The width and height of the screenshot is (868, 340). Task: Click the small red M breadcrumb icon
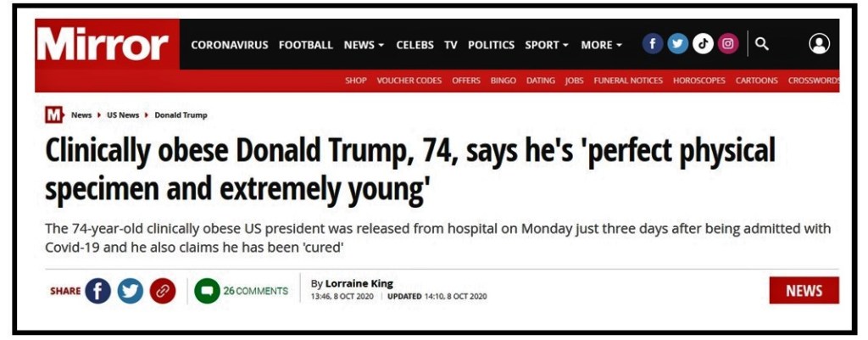pos(54,114)
